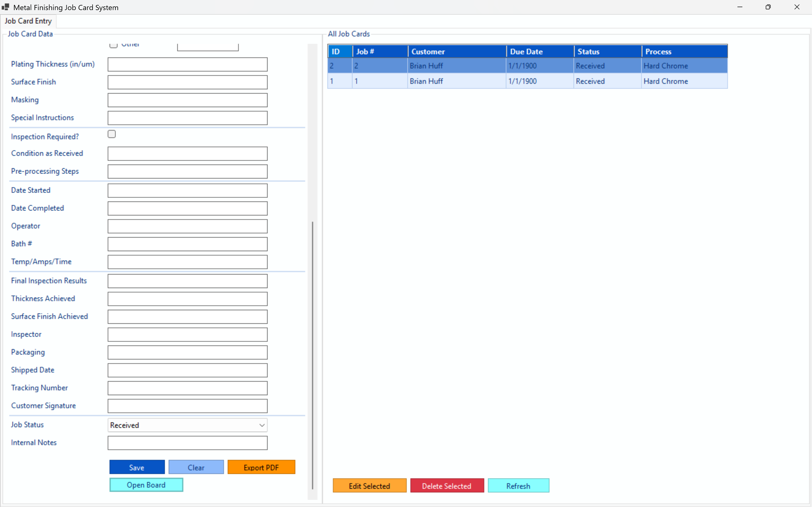Delete the selected job card
812x507 pixels.
tap(447, 486)
